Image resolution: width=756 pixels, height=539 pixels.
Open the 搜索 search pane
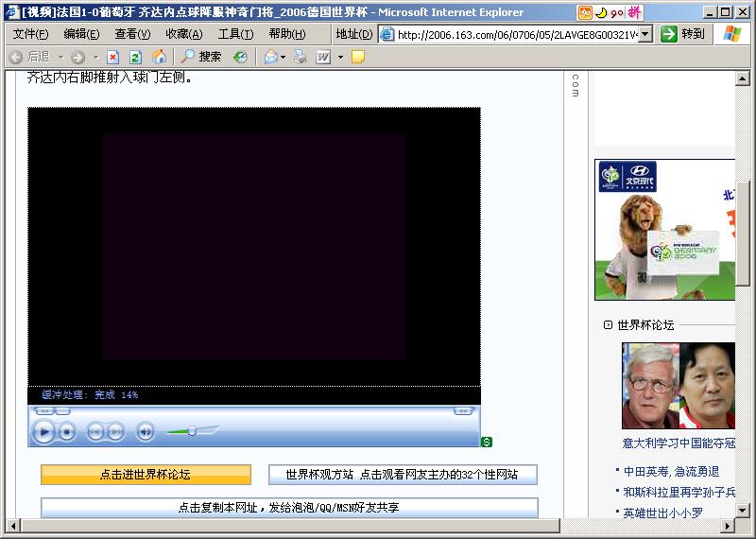pyautogui.click(x=201, y=57)
